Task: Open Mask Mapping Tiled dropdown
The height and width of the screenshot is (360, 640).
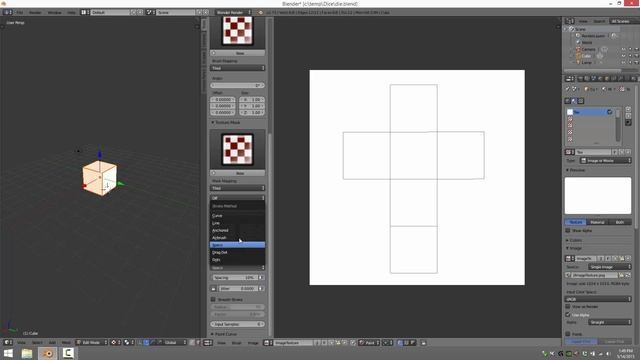Action: [x=238, y=188]
